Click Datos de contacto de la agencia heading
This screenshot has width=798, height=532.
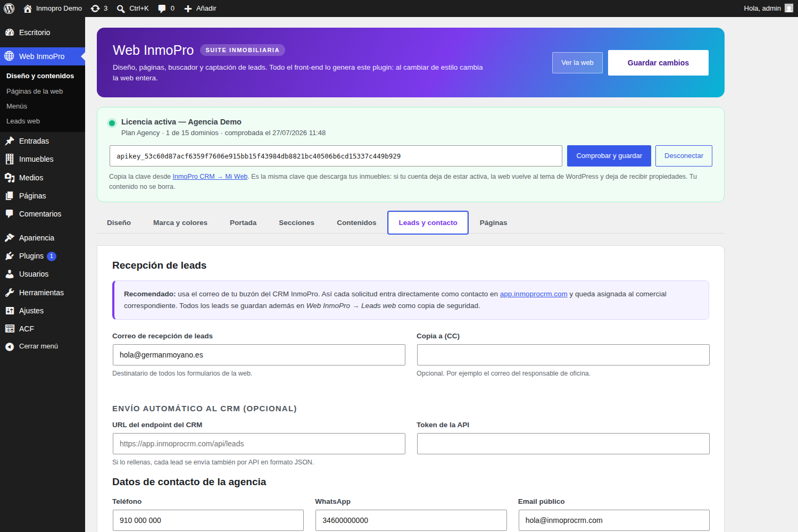[x=189, y=482]
